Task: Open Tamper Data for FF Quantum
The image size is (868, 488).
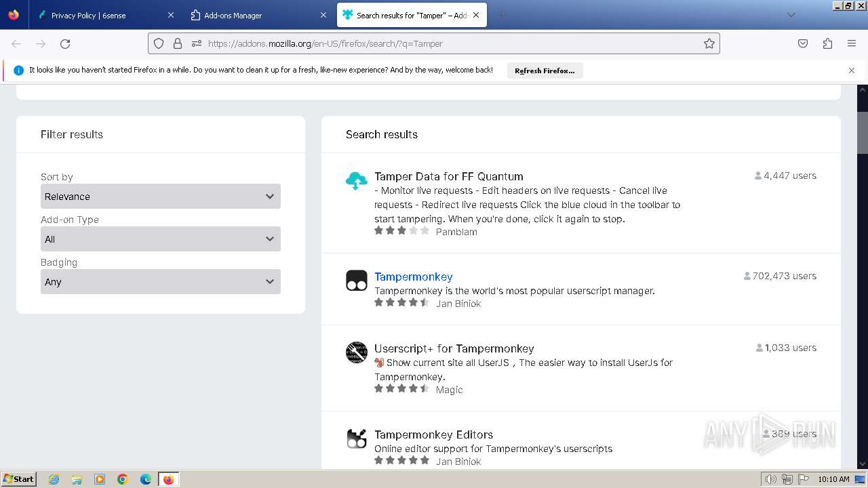Action: pyautogui.click(x=449, y=176)
